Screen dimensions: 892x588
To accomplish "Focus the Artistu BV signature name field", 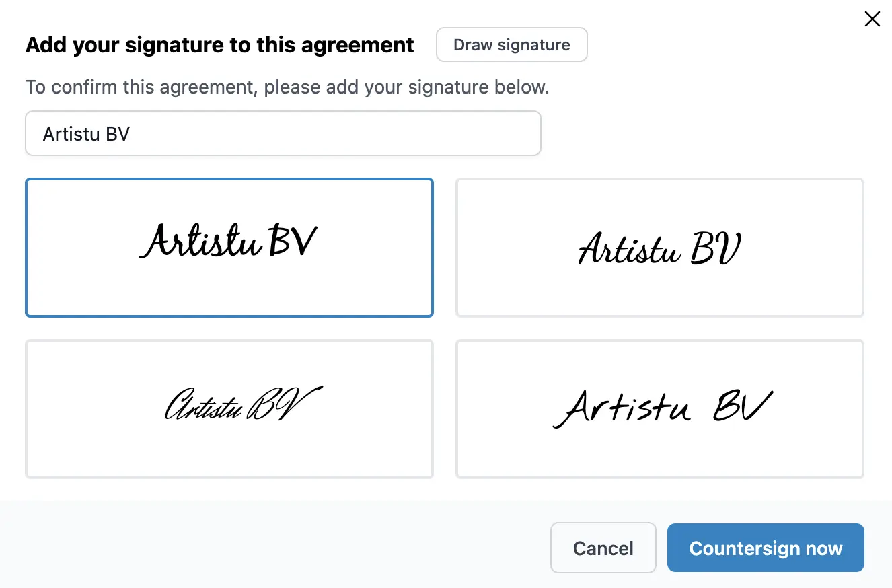I will [x=283, y=134].
